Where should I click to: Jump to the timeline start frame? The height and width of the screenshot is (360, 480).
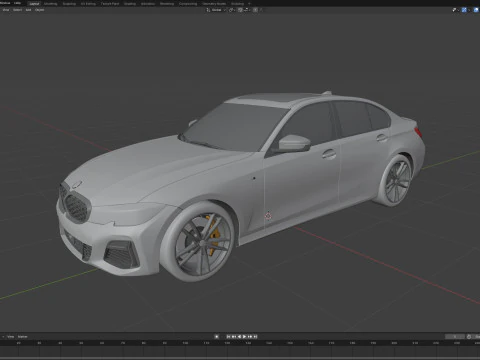[228, 337]
